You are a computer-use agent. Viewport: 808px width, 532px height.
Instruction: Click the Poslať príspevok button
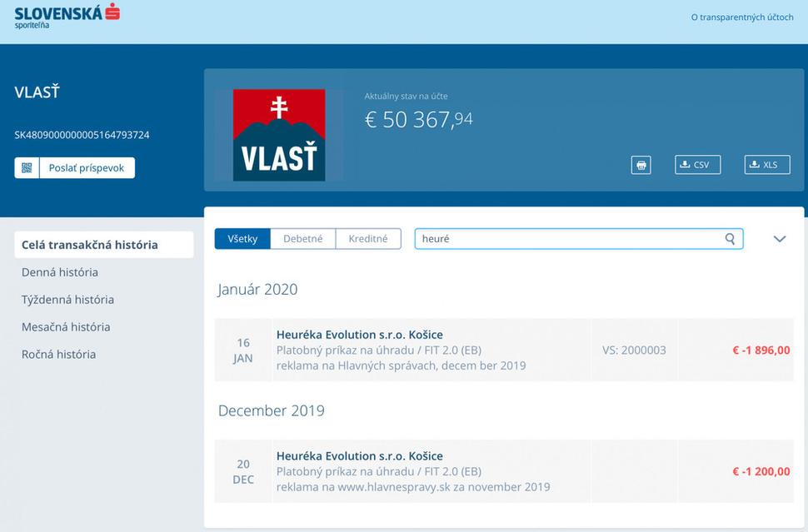click(87, 168)
